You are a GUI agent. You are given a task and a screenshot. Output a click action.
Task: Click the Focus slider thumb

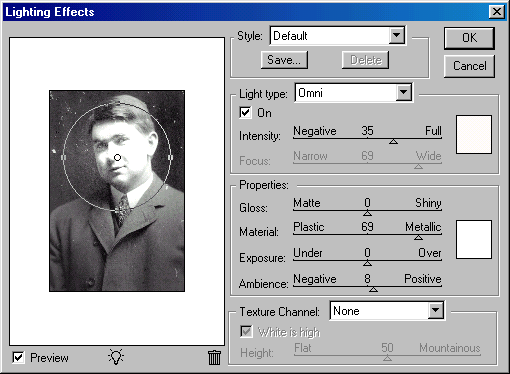point(418,166)
